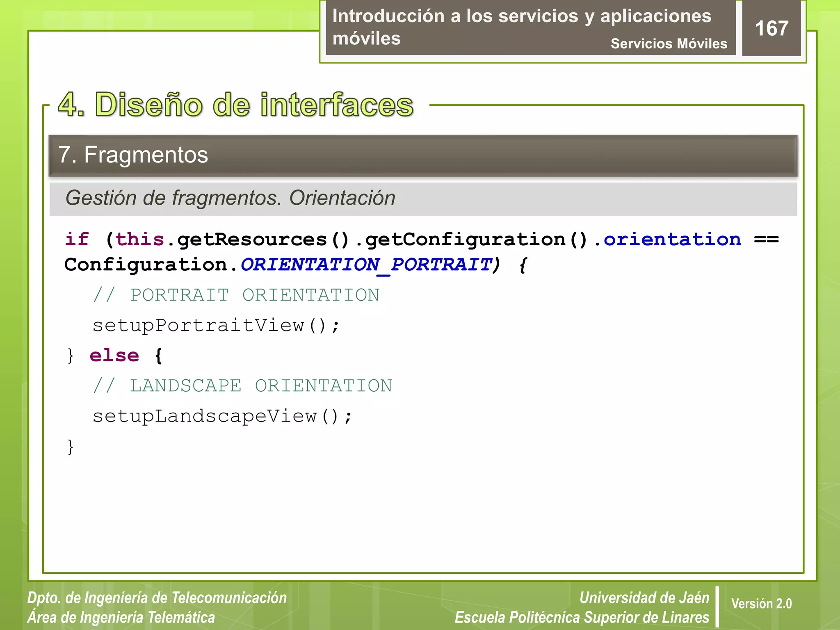The image size is (840, 630).
Task: Select 'Gestión de fragmentos. Orientación' subtitle
Action: (230, 198)
